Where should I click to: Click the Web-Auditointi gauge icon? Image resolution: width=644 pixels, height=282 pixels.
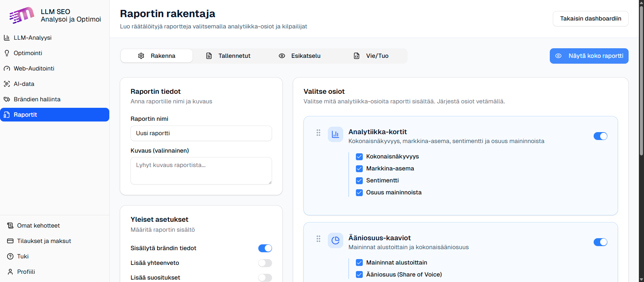pyautogui.click(x=7, y=68)
